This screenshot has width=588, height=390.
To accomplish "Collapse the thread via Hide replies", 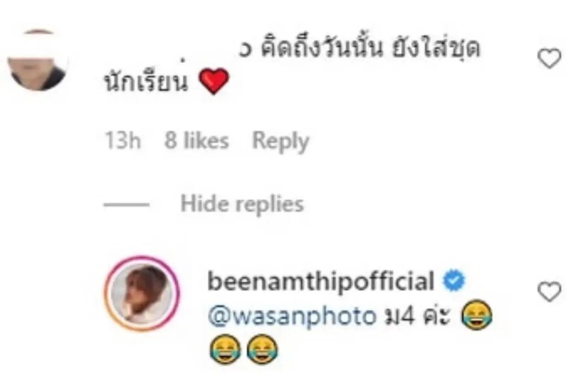I will (x=242, y=203).
